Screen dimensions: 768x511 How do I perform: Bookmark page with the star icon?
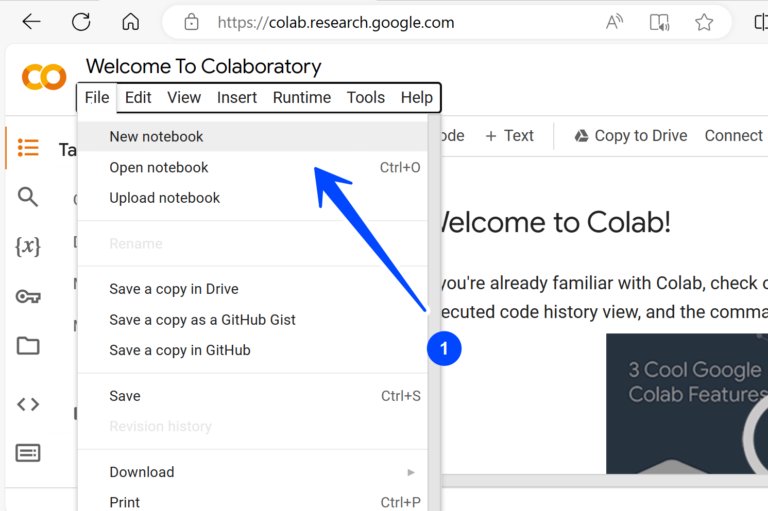tap(704, 22)
